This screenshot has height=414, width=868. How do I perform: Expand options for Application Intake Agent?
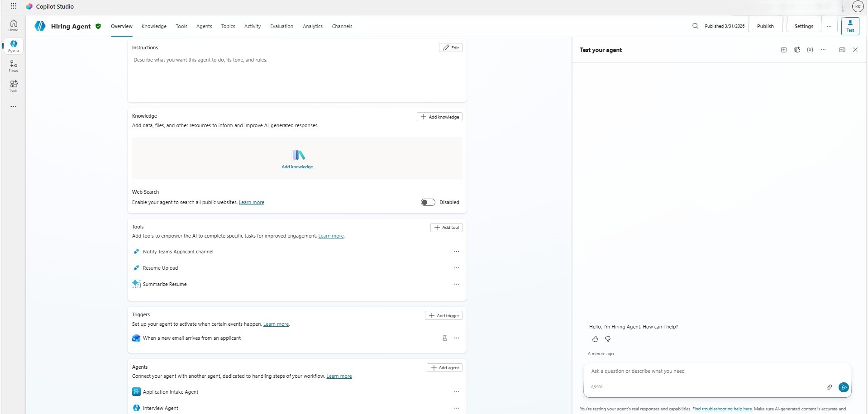click(x=457, y=392)
